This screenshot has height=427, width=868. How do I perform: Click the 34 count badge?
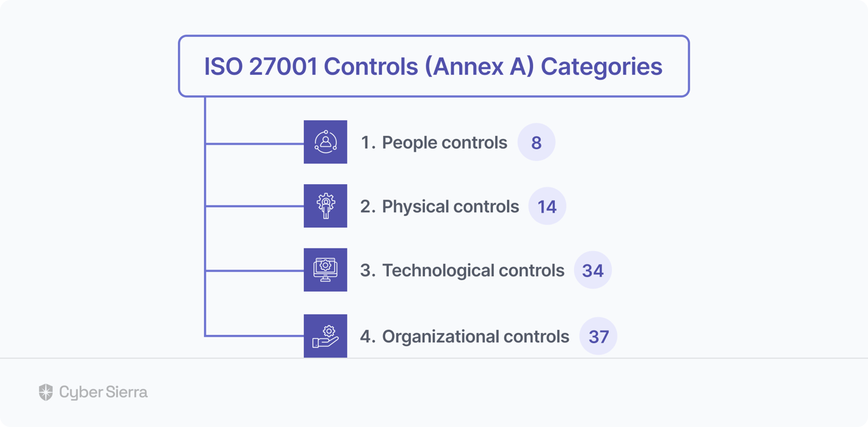click(x=593, y=270)
